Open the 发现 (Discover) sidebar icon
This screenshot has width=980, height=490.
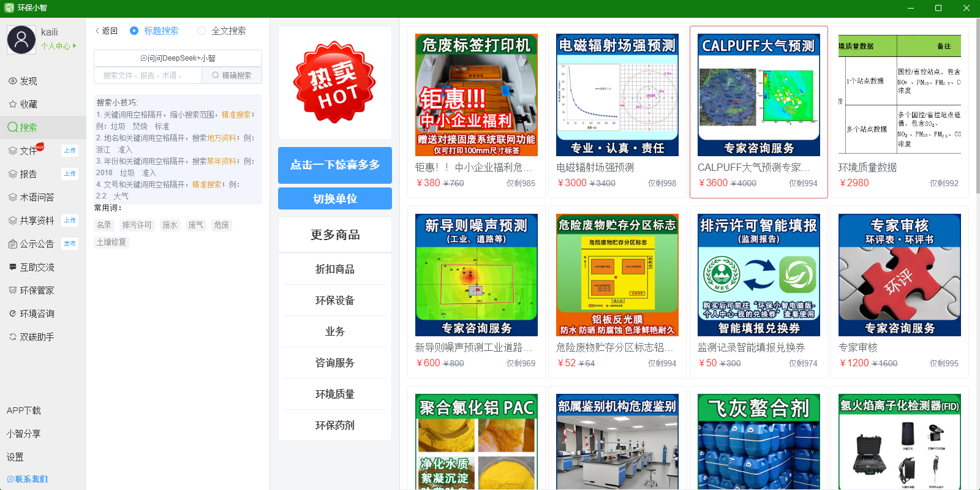pos(12,81)
